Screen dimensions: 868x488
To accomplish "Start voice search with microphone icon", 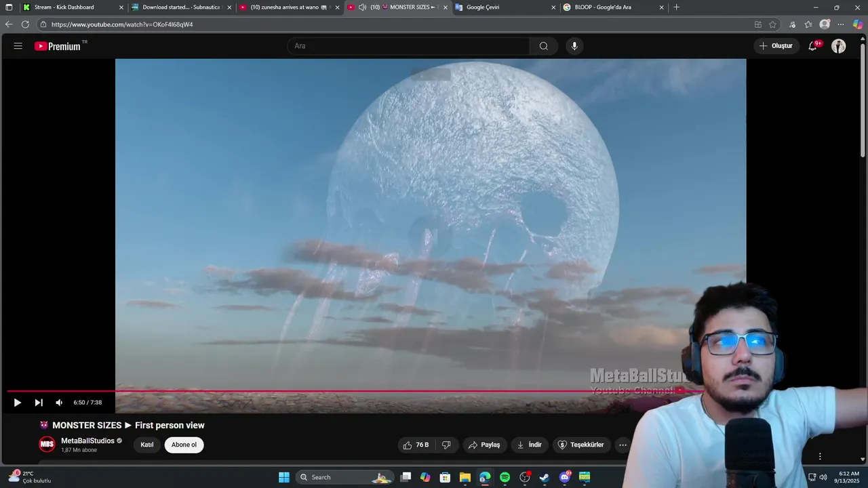I will tap(574, 46).
